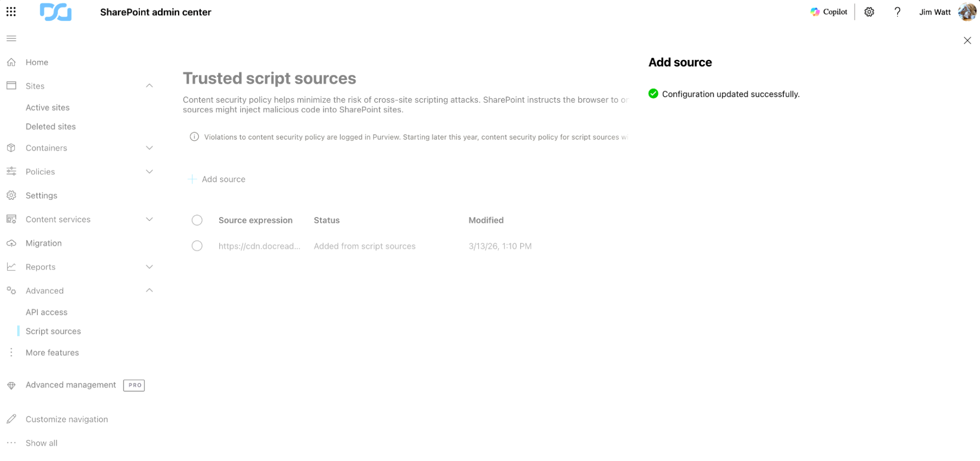This screenshot has height=461, width=980.
Task: Collapse the Advanced section
Action: (x=150, y=290)
